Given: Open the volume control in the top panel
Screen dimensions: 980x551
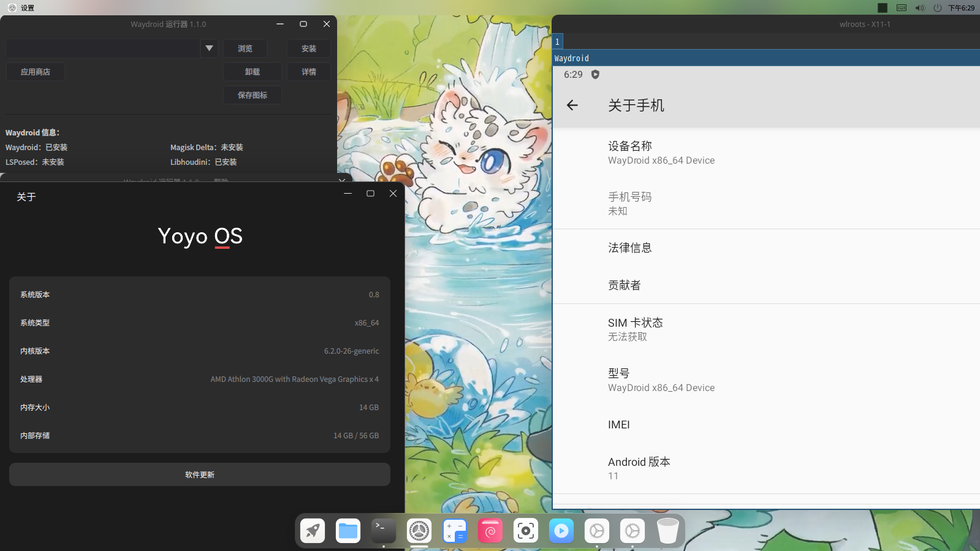Looking at the screenshot, I should coord(920,8).
